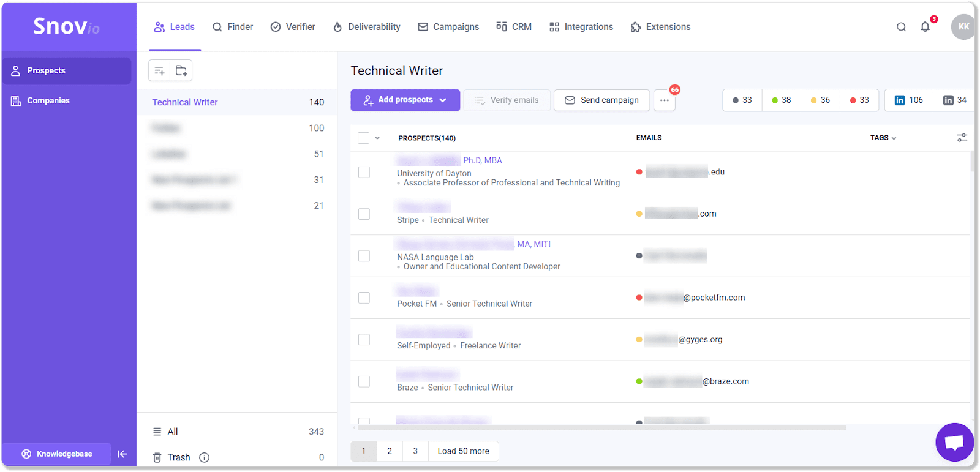Click the add new list icon

click(x=159, y=71)
